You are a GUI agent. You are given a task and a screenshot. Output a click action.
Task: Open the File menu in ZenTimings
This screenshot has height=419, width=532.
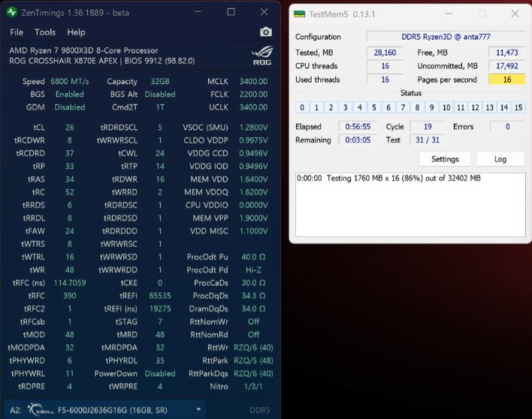point(17,32)
